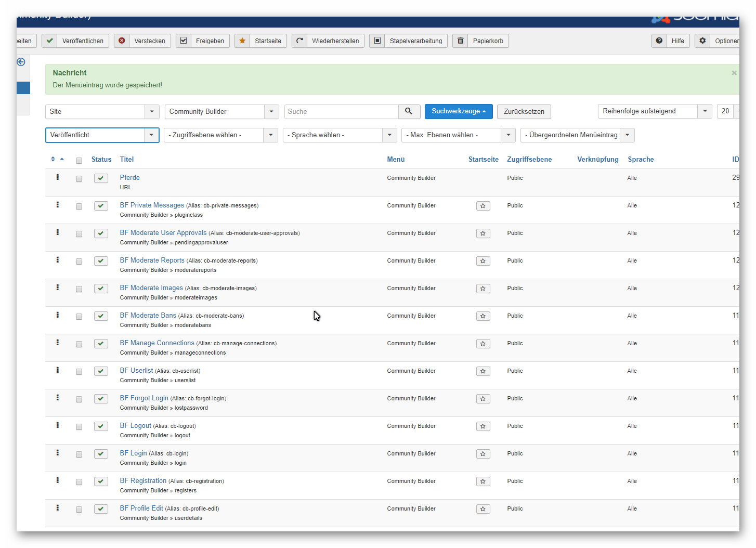Open the BF Logout menu item

pos(136,426)
